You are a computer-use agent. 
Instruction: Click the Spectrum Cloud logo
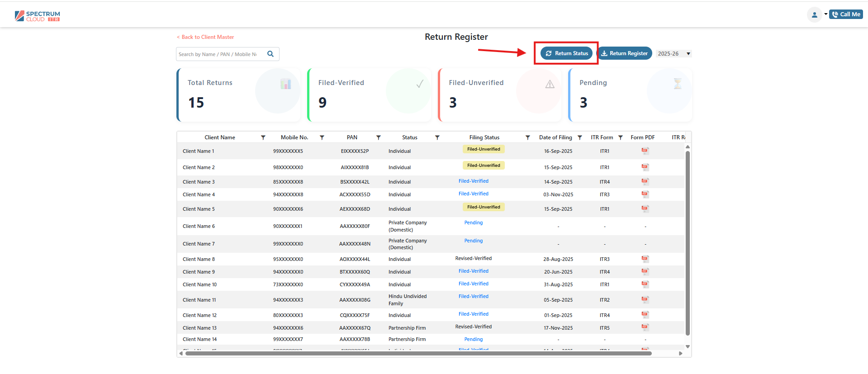pyautogui.click(x=38, y=16)
